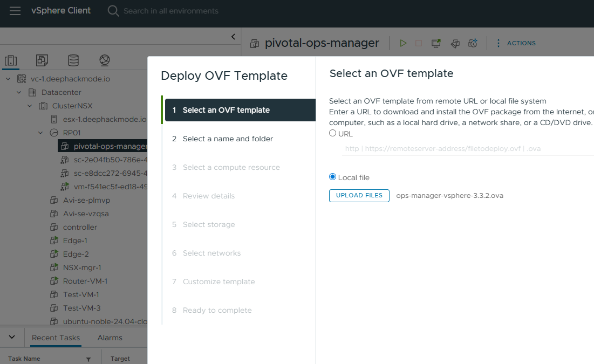
Task: Launch the VM console icon
Action: [436, 43]
